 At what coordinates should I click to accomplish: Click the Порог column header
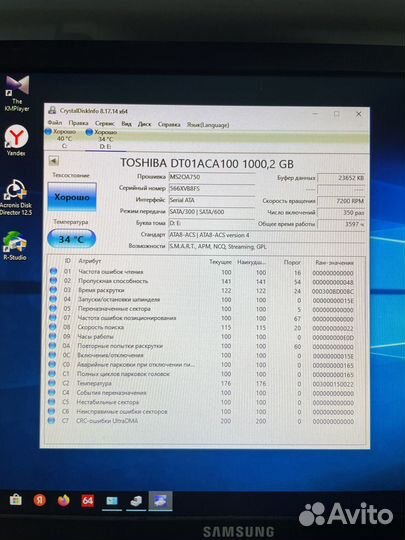292,262
